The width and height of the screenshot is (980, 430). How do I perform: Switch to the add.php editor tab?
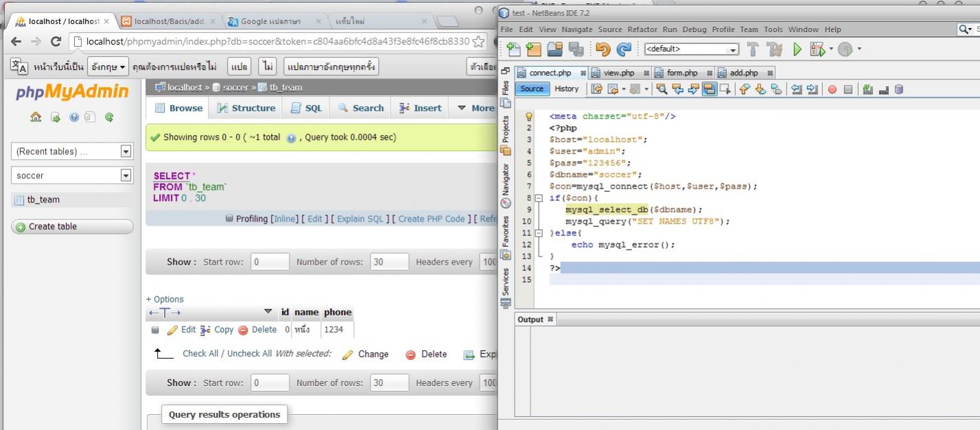[x=744, y=73]
